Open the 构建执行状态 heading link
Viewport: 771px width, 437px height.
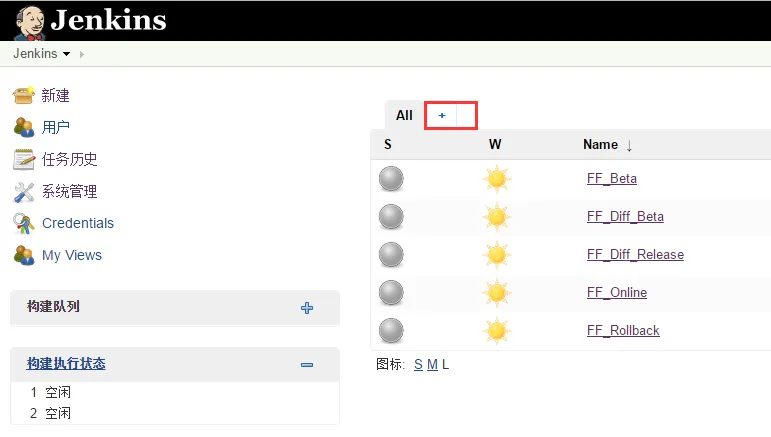[x=66, y=363]
